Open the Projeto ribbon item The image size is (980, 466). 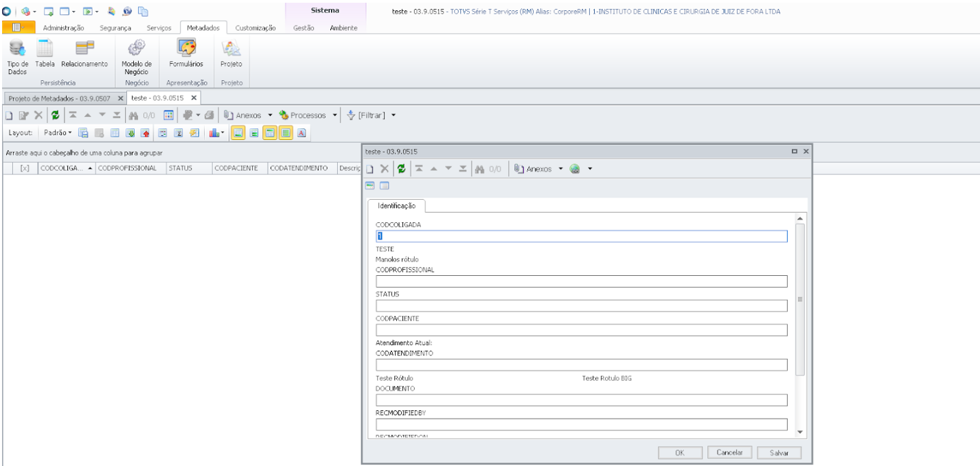pos(231,53)
